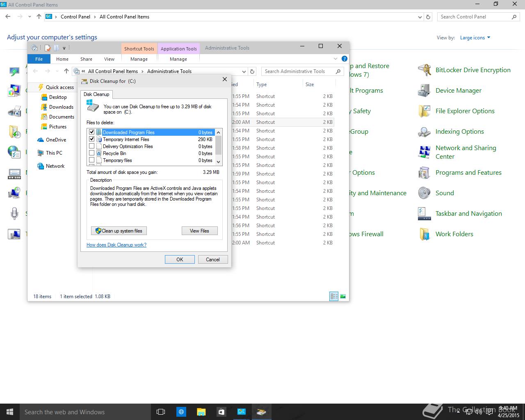This screenshot has height=420, width=525.
Task: Click Network icon in navigation pane
Action: click(41, 166)
